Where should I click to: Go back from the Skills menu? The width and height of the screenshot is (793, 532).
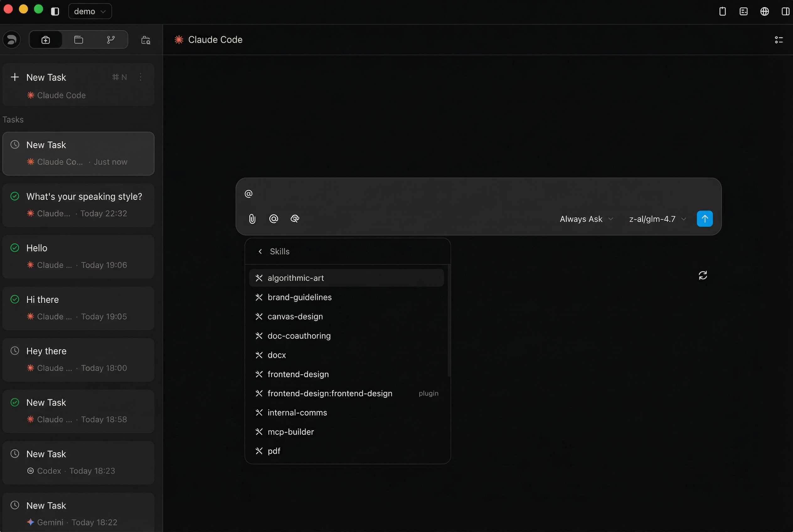pyautogui.click(x=260, y=251)
